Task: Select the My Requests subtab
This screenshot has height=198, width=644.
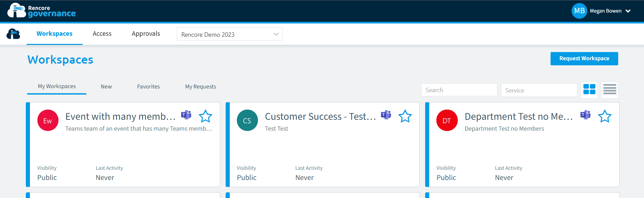Action: point(201,87)
